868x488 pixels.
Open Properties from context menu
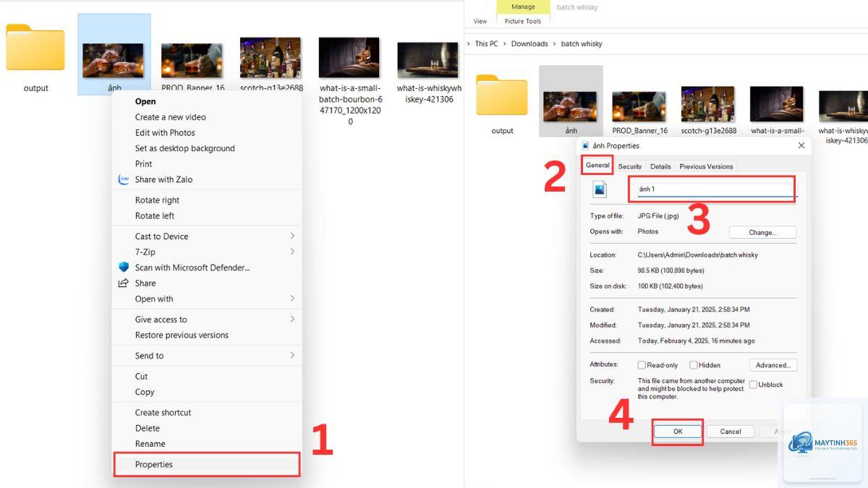click(206, 464)
